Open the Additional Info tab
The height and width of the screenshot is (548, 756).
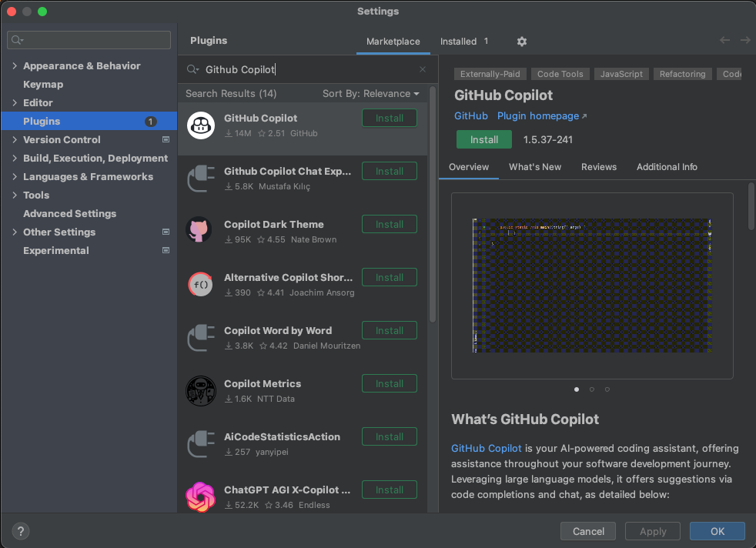tap(667, 167)
